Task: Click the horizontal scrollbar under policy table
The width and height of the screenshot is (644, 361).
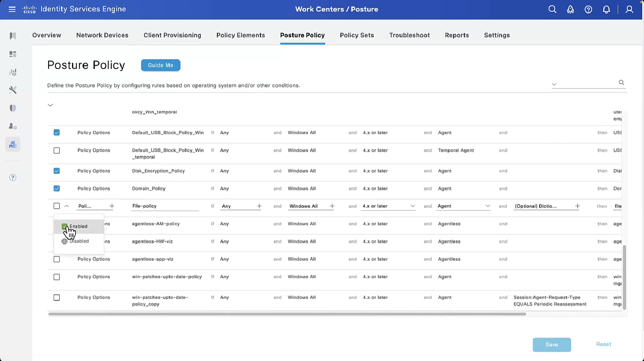Action: tap(287, 314)
